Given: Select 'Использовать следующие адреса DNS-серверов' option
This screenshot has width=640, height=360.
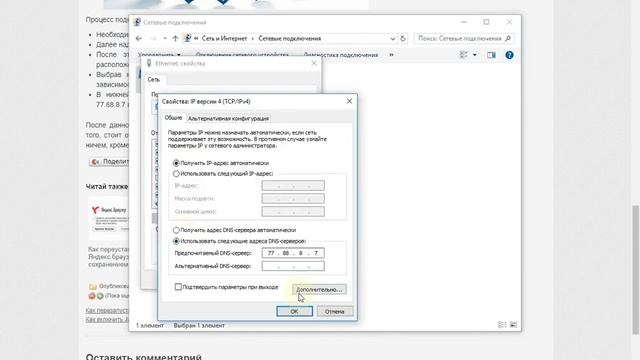Looking at the screenshot, I should pyautogui.click(x=239, y=241).
